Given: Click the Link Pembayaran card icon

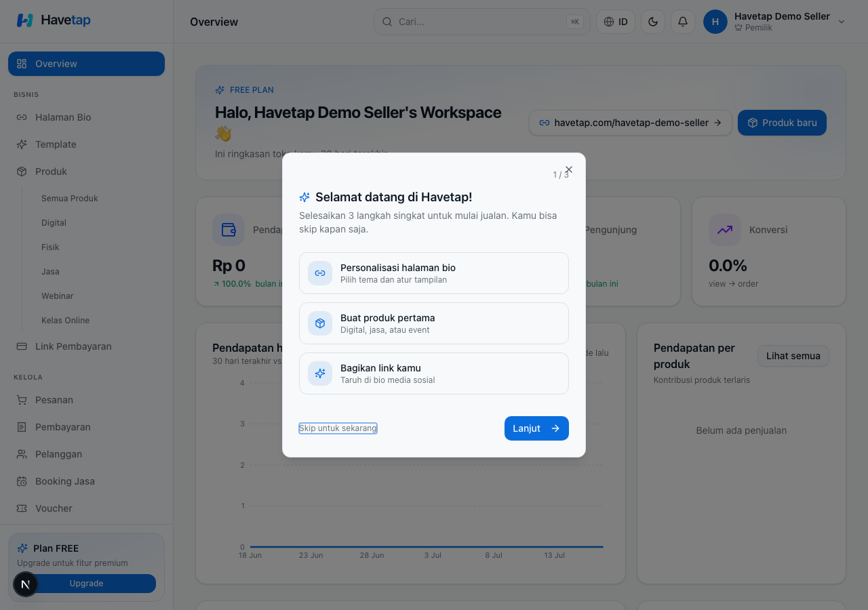Looking at the screenshot, I should 22,346.
